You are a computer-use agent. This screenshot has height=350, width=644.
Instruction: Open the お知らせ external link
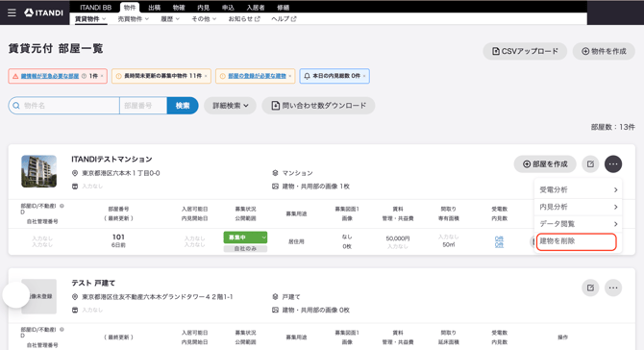pyautogui.click(x=244, y=19)
